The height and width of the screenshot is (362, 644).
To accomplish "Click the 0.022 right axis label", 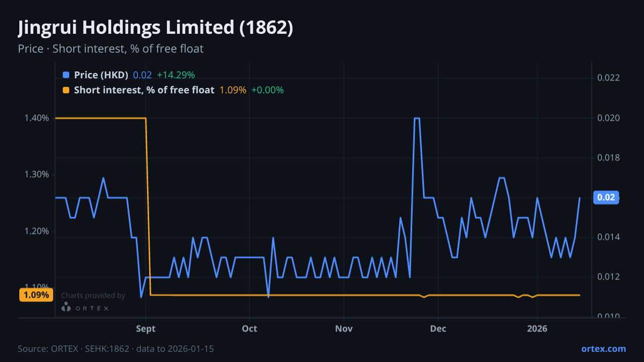I will pos(609,78).
